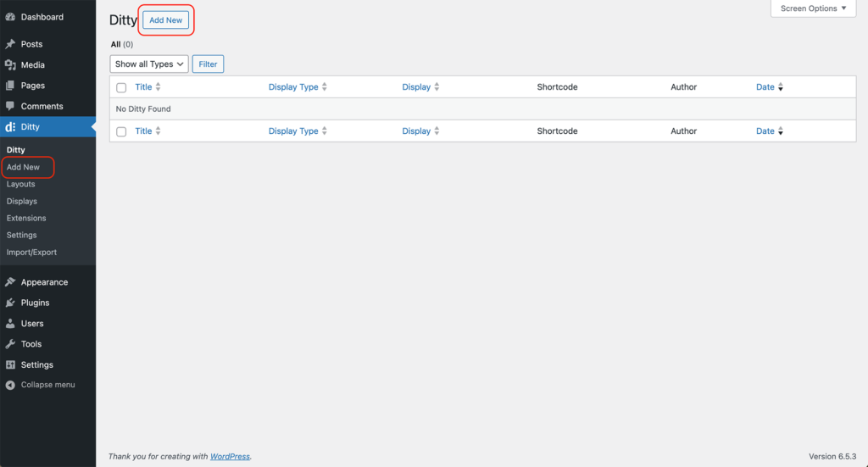Click the Dashboard gauge icon
868x467 pixels.
(10, 17)
